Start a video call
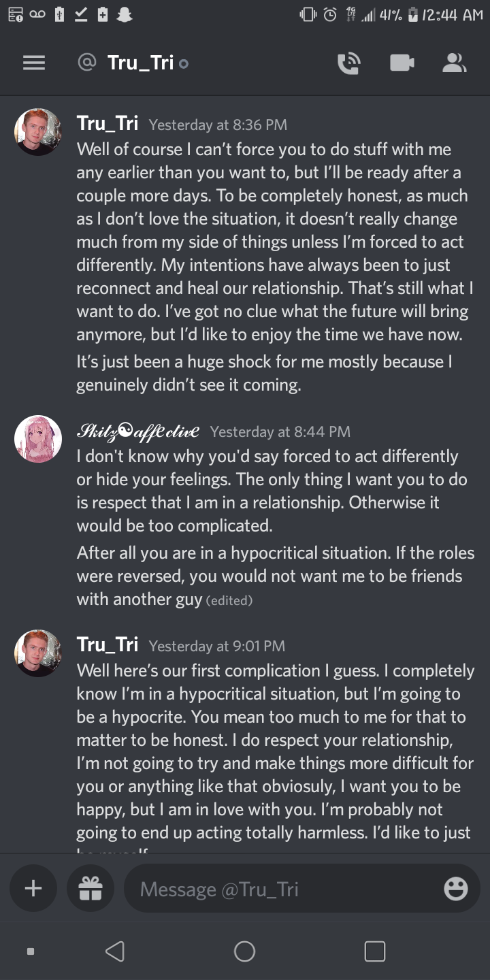Viewport: 490px width, 980px height. coord(402,63)
